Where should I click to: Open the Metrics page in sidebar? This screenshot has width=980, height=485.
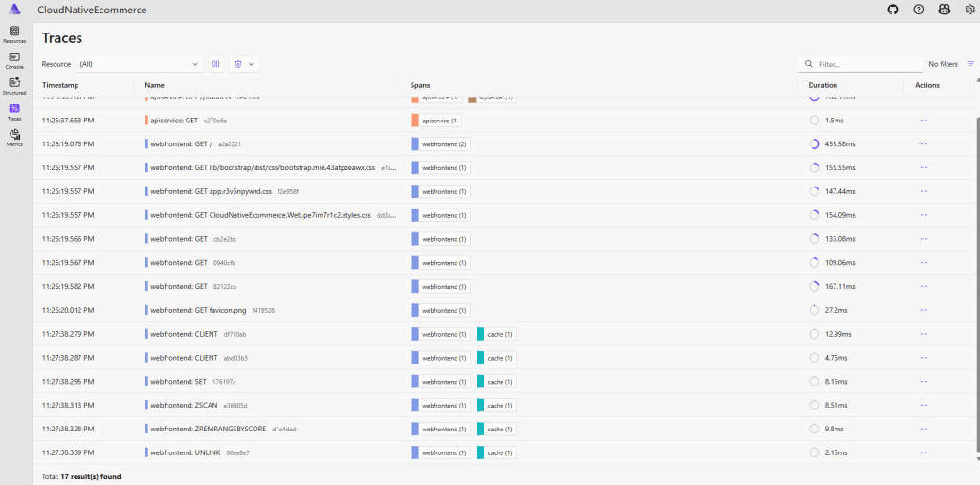pos(14,137)
